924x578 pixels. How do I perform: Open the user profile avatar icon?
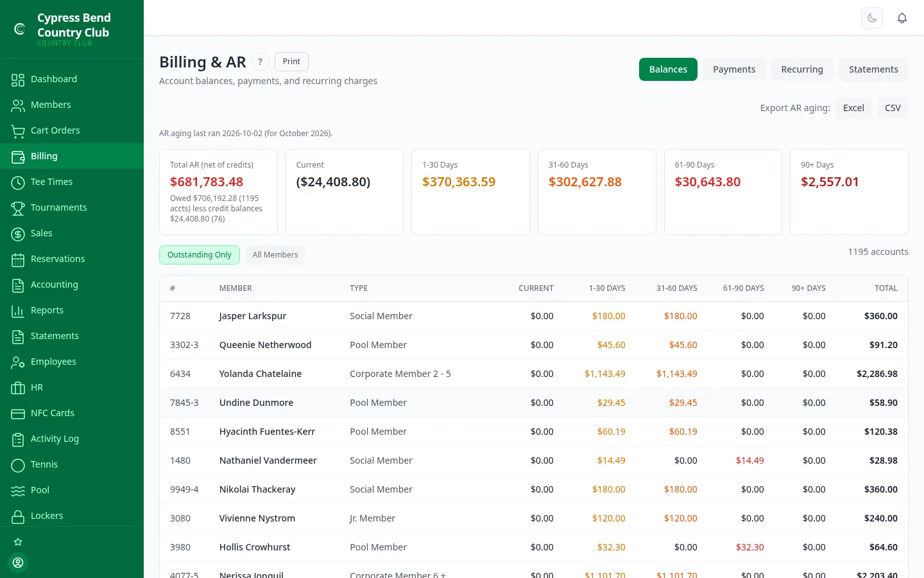point(18,563)
